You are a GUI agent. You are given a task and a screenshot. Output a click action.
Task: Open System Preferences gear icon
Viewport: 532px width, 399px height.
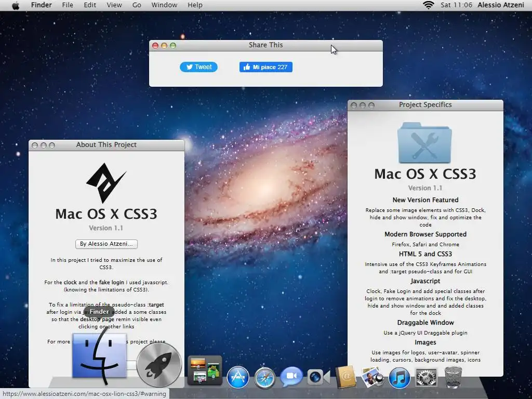click(x=427, y=377)
